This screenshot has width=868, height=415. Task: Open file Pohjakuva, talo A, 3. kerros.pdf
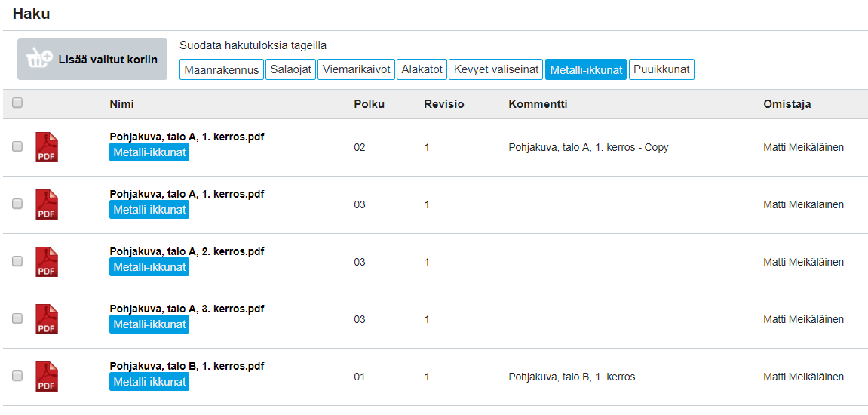click(x=186, y=309)
